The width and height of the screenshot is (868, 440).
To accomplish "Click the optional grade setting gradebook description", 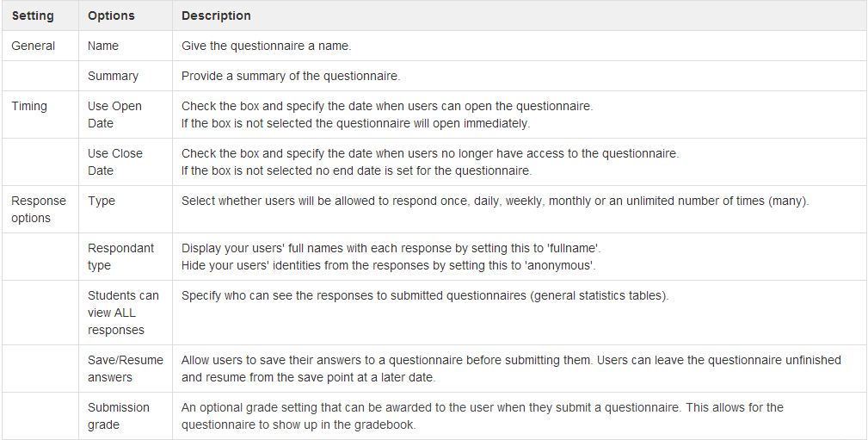I will click(482, 416).
